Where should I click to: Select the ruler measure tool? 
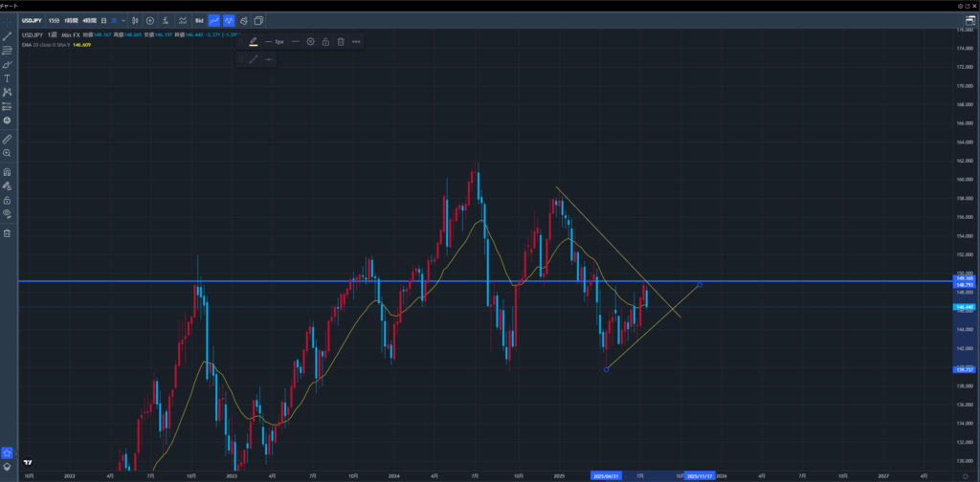tap(8, 139)
